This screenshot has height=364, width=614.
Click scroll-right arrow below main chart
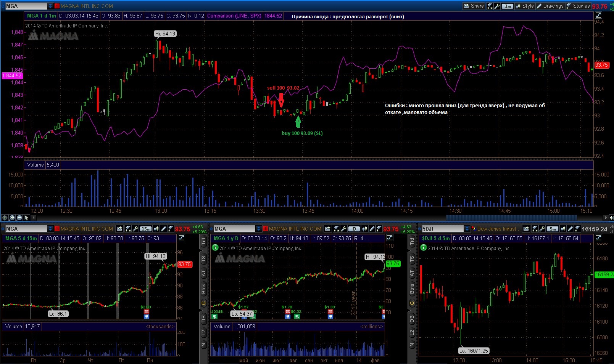(x=606, y=218)
